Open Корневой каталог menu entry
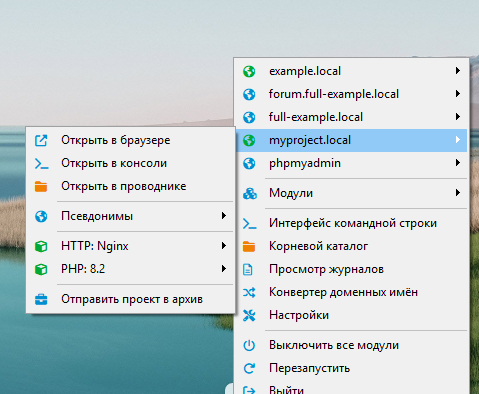This screenshot has width=479, height=394. (x=352, y=246)
